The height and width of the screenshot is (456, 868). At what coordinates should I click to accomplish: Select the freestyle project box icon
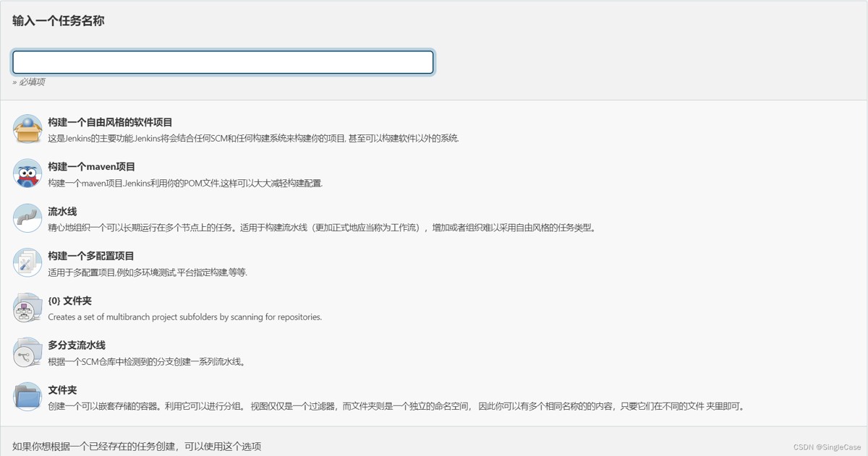tap(27, 129)
